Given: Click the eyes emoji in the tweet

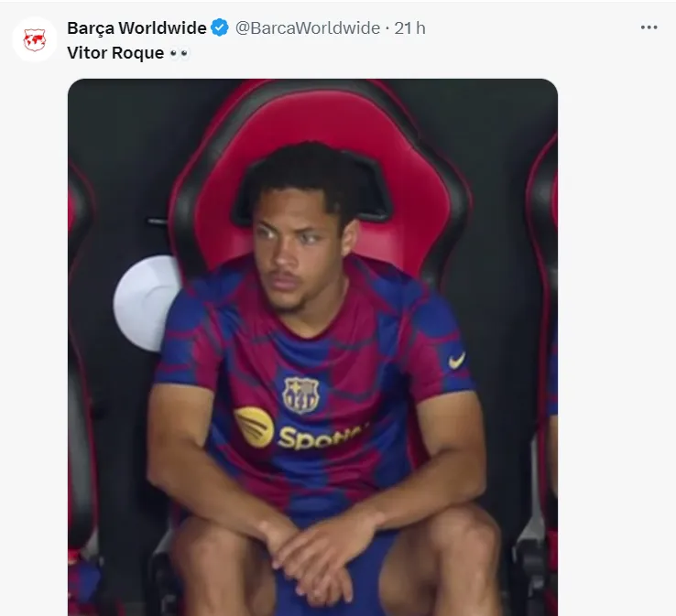Looking at the screenshot, I should pos(179,53).
